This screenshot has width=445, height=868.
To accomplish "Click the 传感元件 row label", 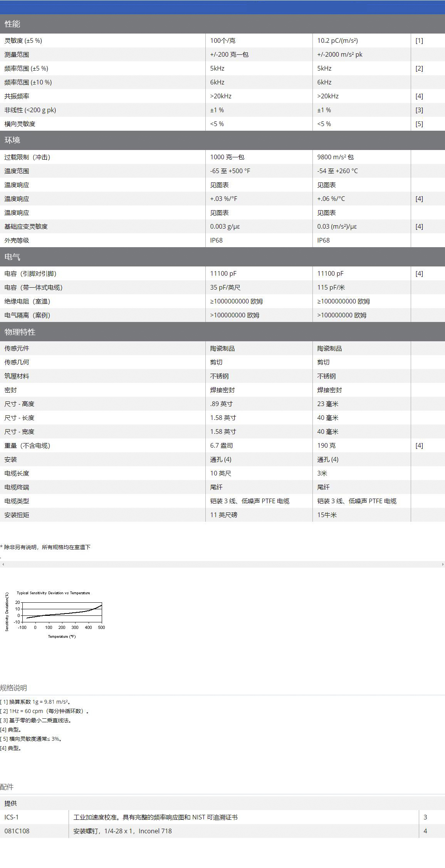I will [x=17, y=348].
